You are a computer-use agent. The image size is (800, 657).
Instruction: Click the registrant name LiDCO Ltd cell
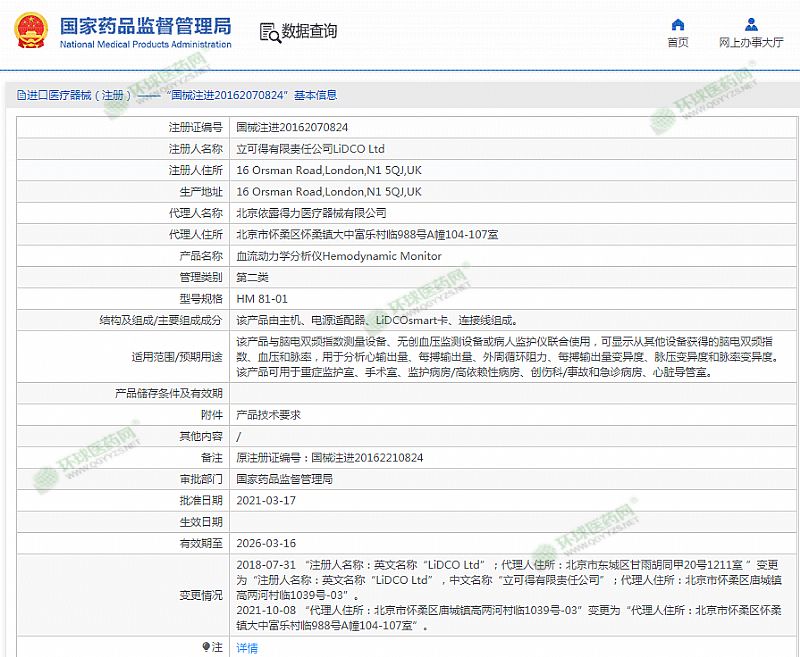click(x=310, y=149)
